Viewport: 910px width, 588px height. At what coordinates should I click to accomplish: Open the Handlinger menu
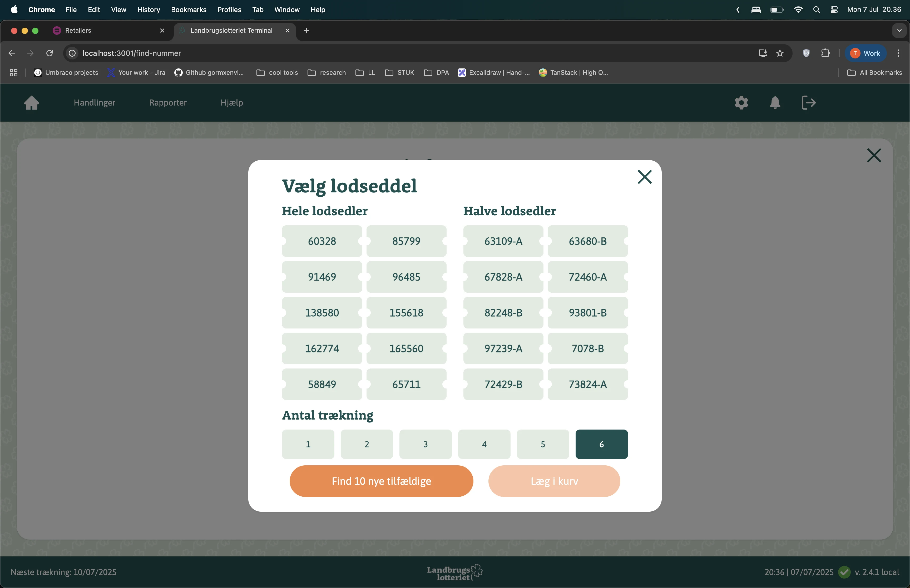[x=94, y=103]
